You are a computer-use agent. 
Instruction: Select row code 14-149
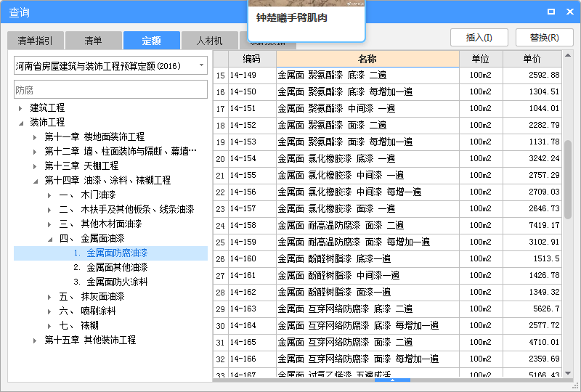pyautogui.click(x=243, y=75)
